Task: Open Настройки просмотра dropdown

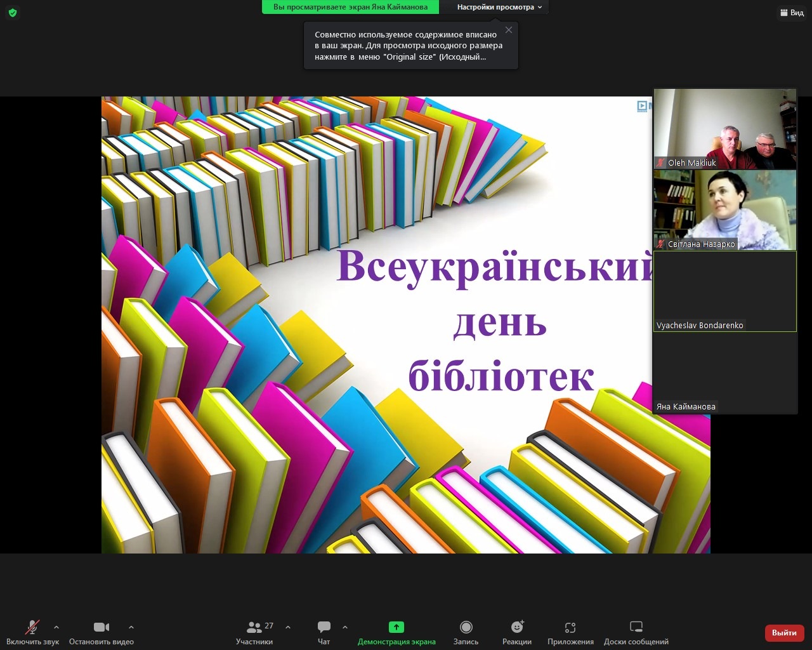Action: click(x=499, y=7)
